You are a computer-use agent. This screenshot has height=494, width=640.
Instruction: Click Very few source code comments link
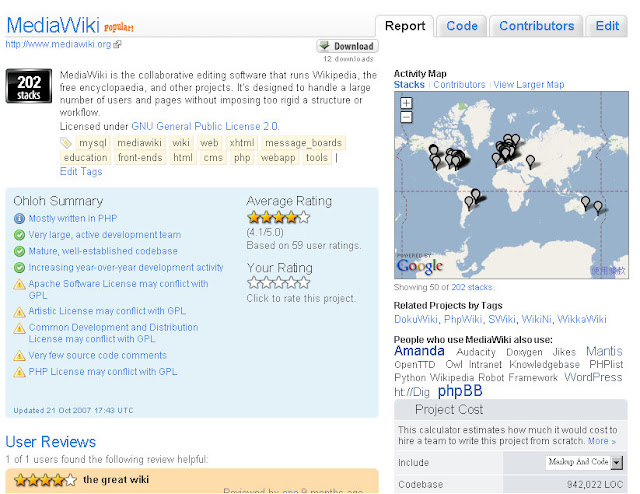(98, 356)
